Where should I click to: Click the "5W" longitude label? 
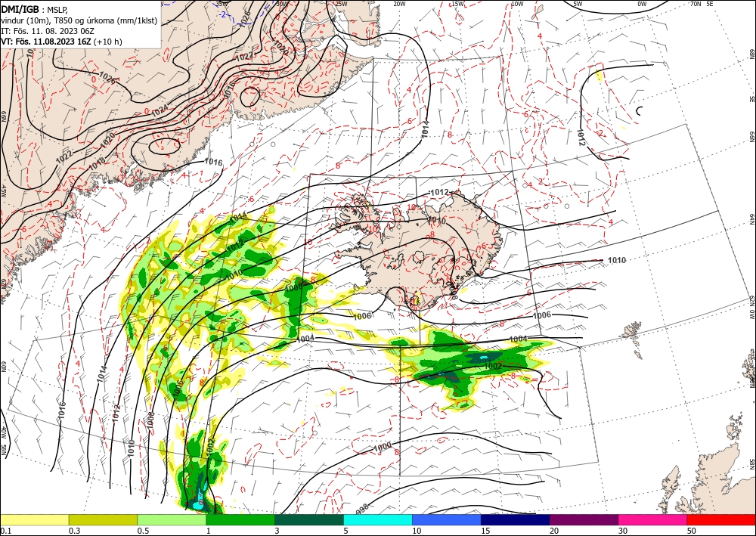578,3
